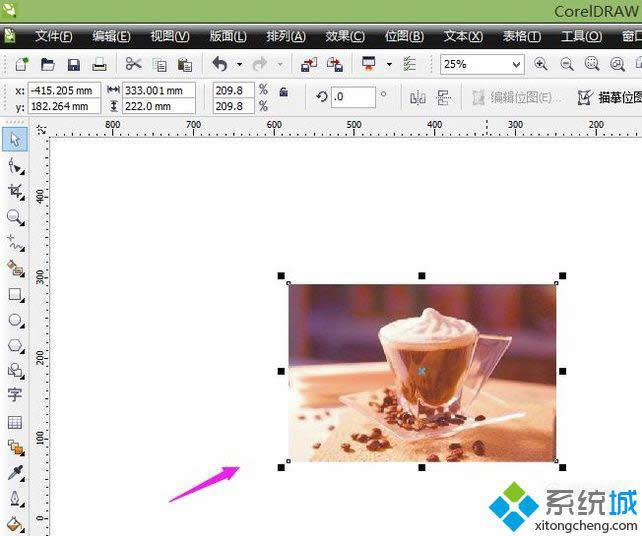Toggle the lock ratio padlock

tap(284, 91)
